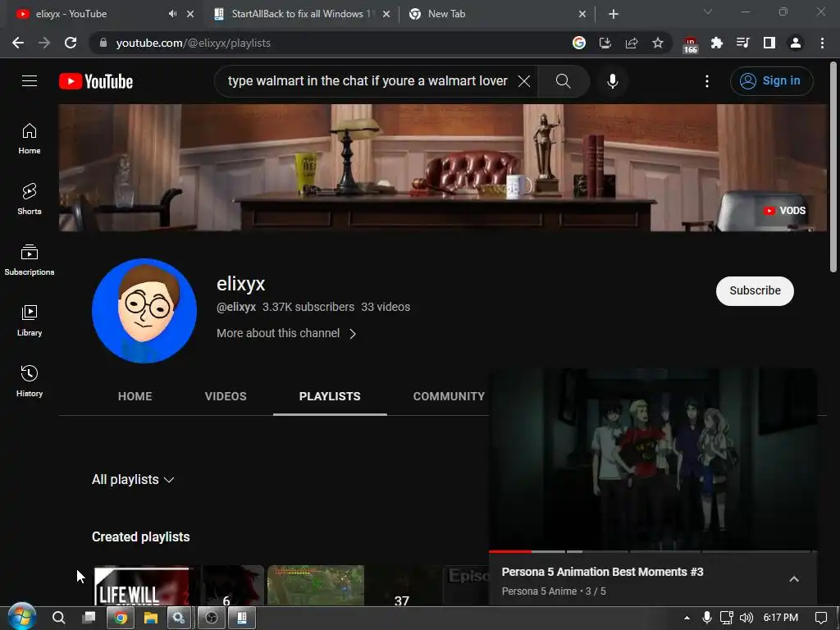
Task: Click the share page icon
Action: point(632,43)
